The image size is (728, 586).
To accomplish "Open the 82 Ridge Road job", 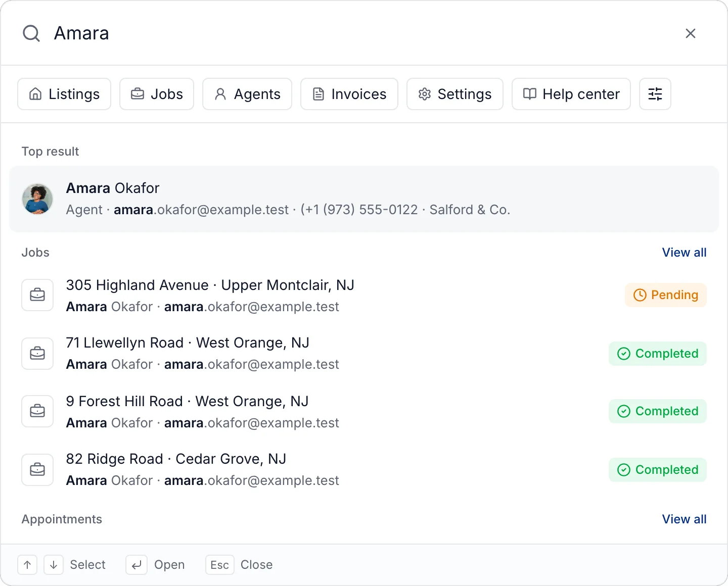I will pyautogui.click(x=364, y=470).
